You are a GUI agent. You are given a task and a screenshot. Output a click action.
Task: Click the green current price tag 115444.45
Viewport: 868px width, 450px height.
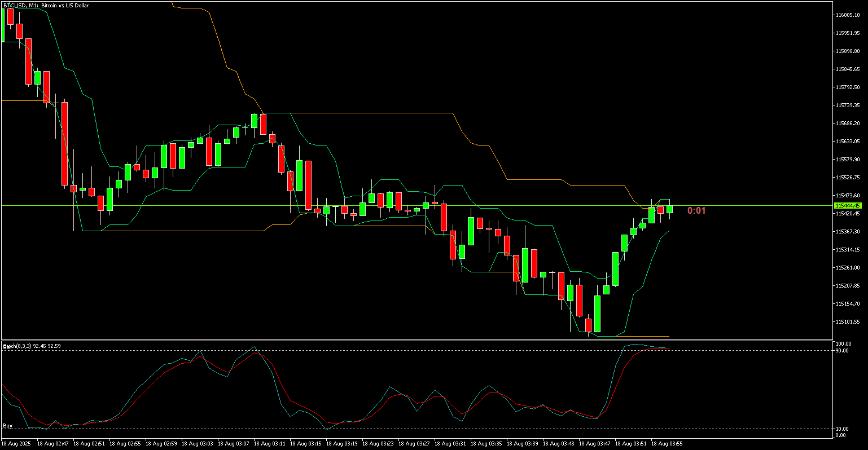coord(847,206)
